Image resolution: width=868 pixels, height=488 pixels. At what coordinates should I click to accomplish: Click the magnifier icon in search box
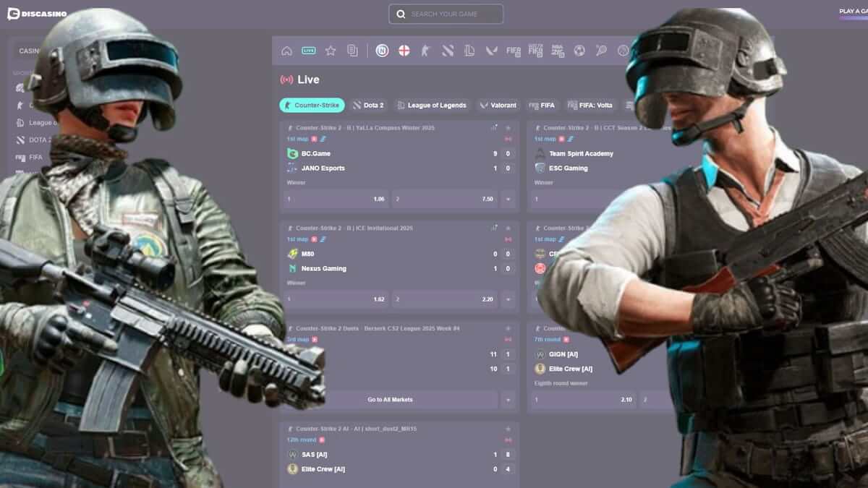coord(401,14)
